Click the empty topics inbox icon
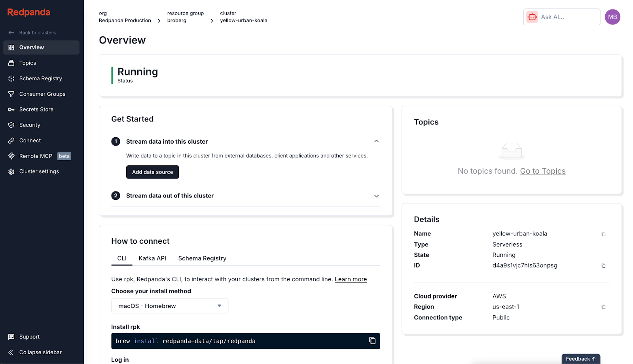This screenshot has height=364, width=633. point(512,151)
